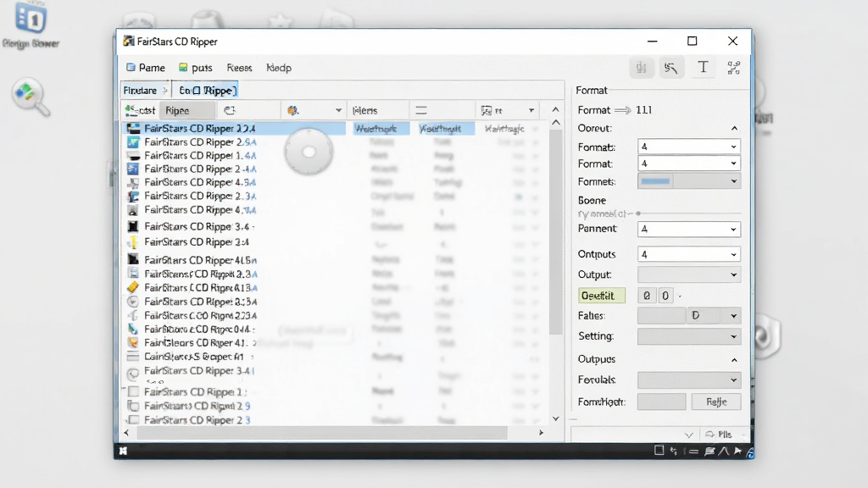Click the down arrow of the list's vertical scrollbar
The width and height of the screenshot is (868, 488).
(x=556, y=419)
